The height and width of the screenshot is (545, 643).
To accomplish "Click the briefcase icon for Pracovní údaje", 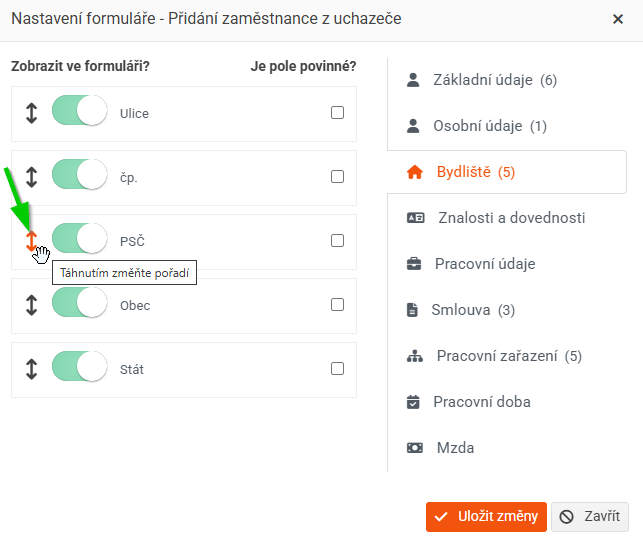I will pyautogui.click(x=414, y=264).
